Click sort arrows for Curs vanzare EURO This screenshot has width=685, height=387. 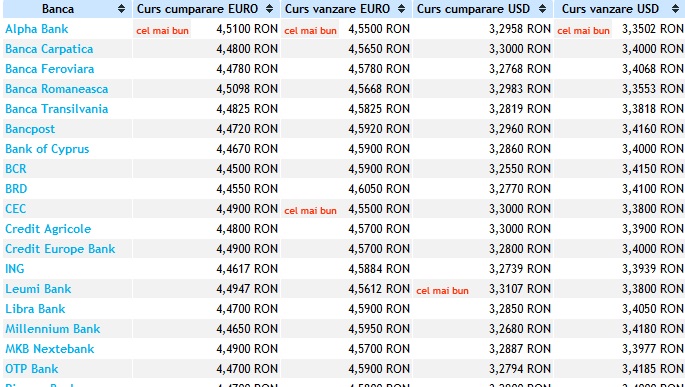[401, 9]
